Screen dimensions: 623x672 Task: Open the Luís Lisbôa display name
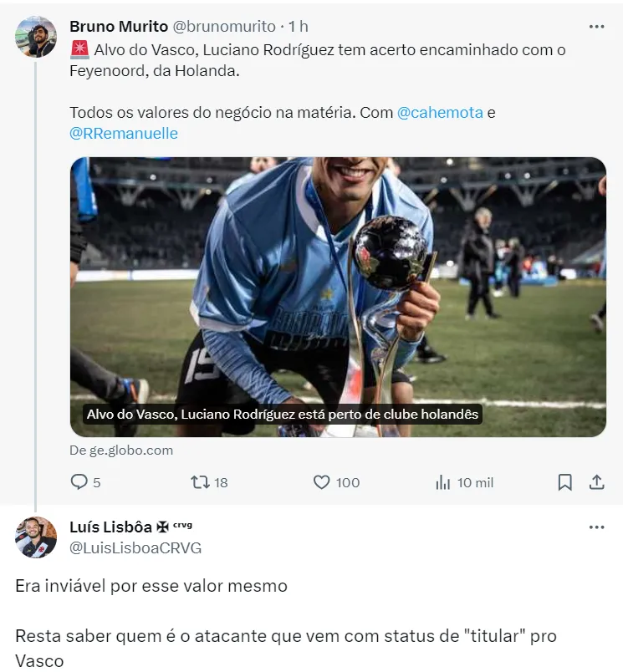tap(110, 527)
